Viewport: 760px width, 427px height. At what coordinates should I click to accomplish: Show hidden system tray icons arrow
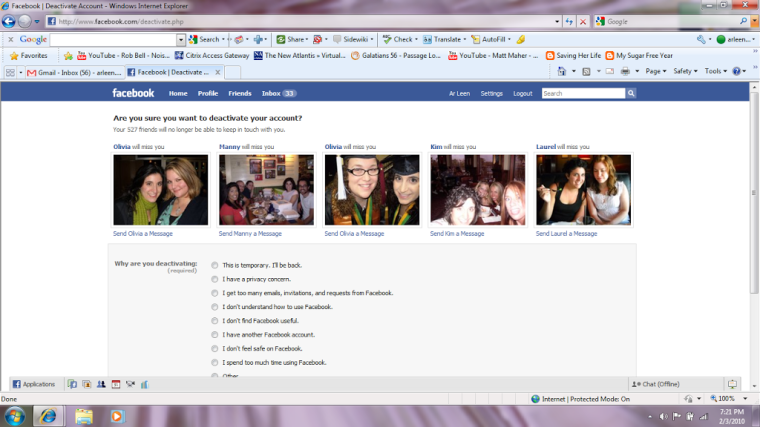tap(650, 416)
